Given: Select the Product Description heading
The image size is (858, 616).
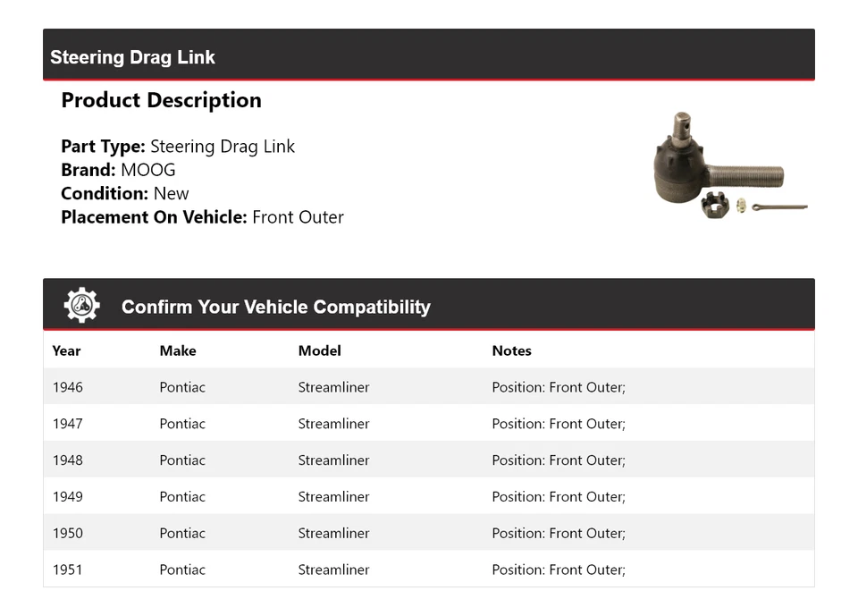Looking at the screenshot, I should click(161, 100).
